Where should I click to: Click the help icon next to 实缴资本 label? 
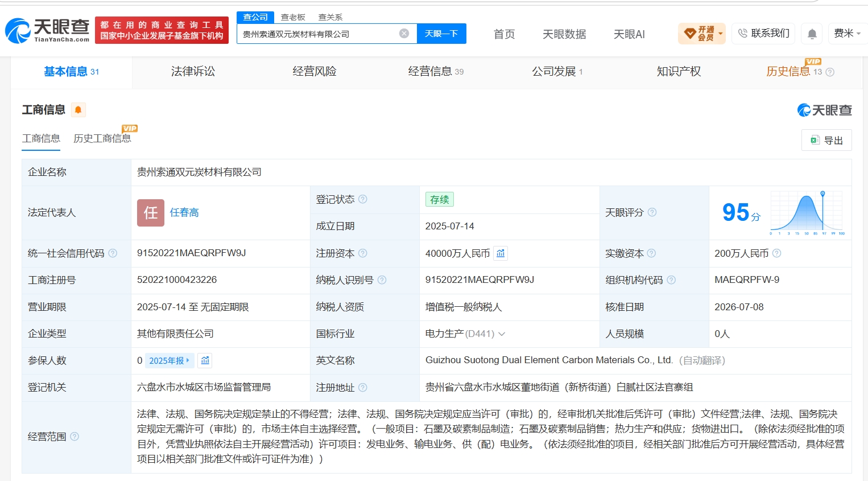point(651,253)
